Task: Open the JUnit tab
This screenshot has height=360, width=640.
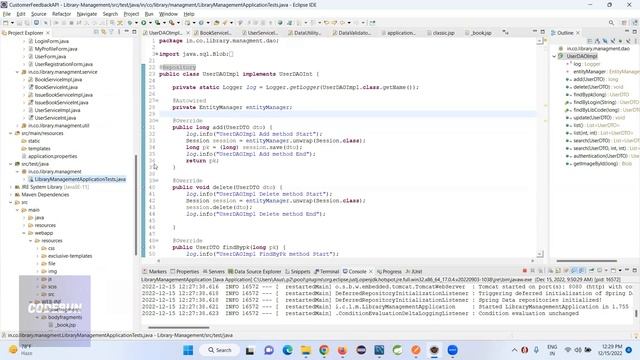Action: [414, 271]
